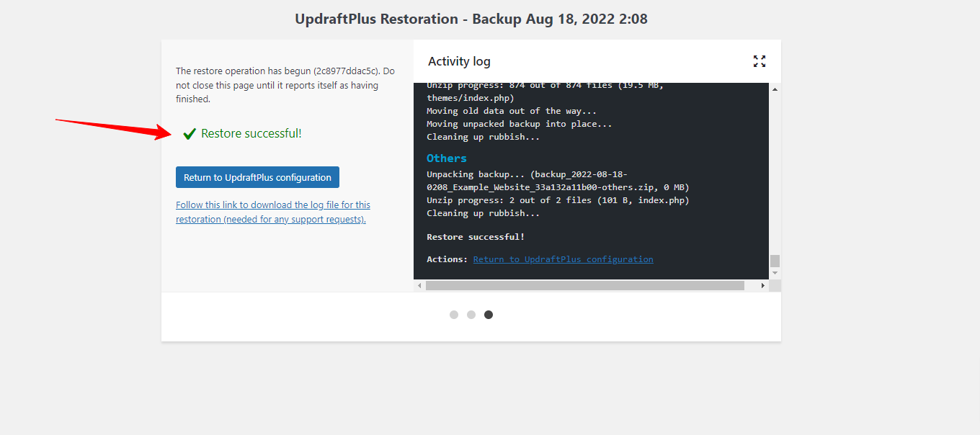Screen dimensions: 980x435
Task: Click the green 'Restore successful!' status text
Action: pyautogui.click(x=251, y=133)
